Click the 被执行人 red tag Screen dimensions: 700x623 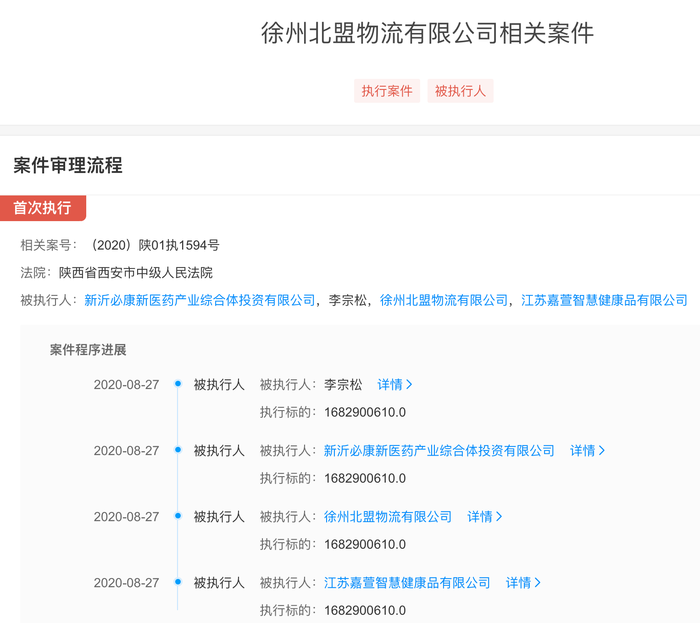460,91
